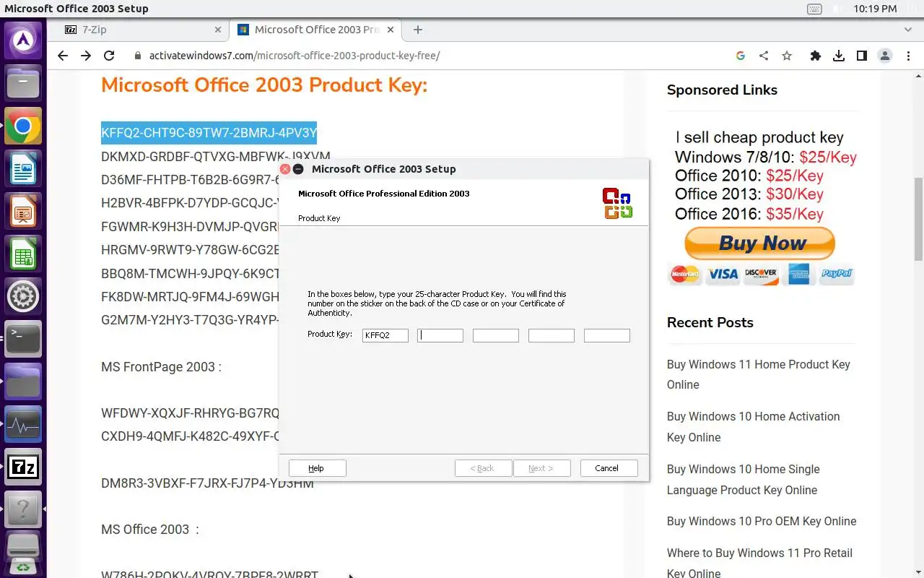Minimize the Office 2003 Setup dialog

[298, 169]
